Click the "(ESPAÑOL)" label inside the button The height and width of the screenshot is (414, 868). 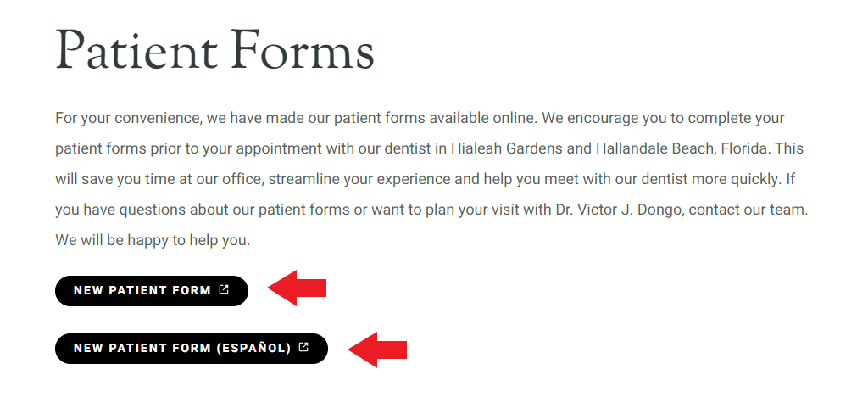(253, 349)
